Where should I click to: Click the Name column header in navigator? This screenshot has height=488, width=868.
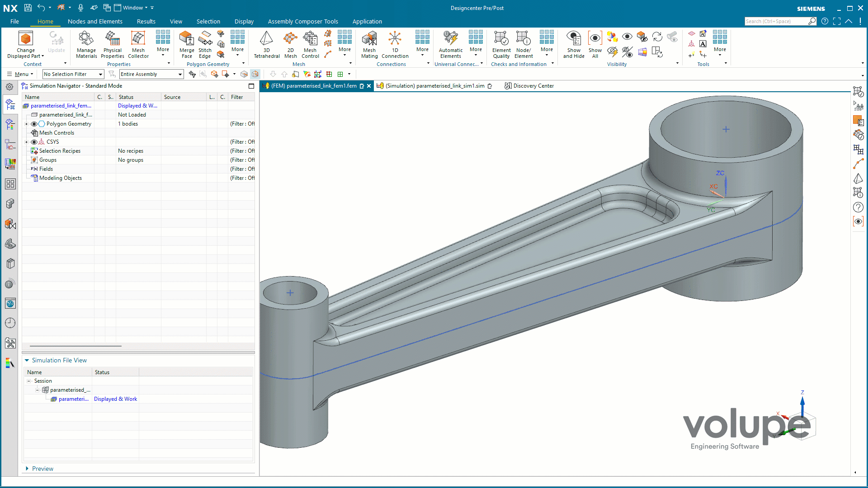point(59,97)
